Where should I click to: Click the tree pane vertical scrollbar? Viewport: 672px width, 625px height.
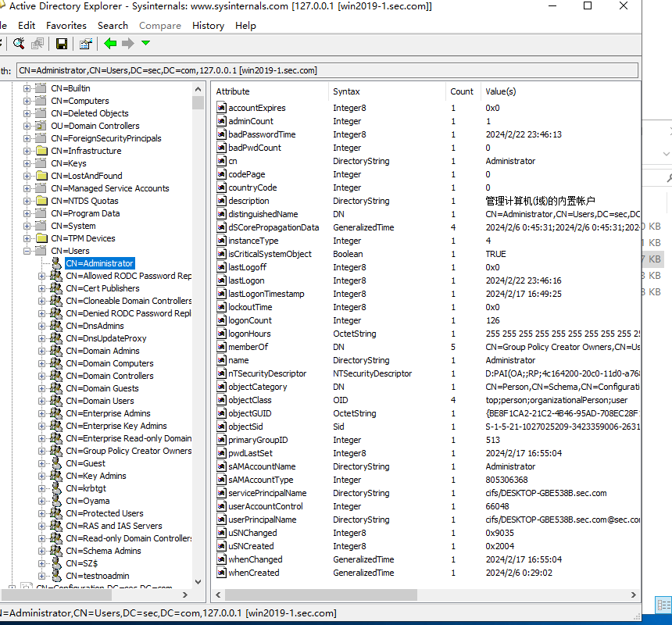pos(198,312)
